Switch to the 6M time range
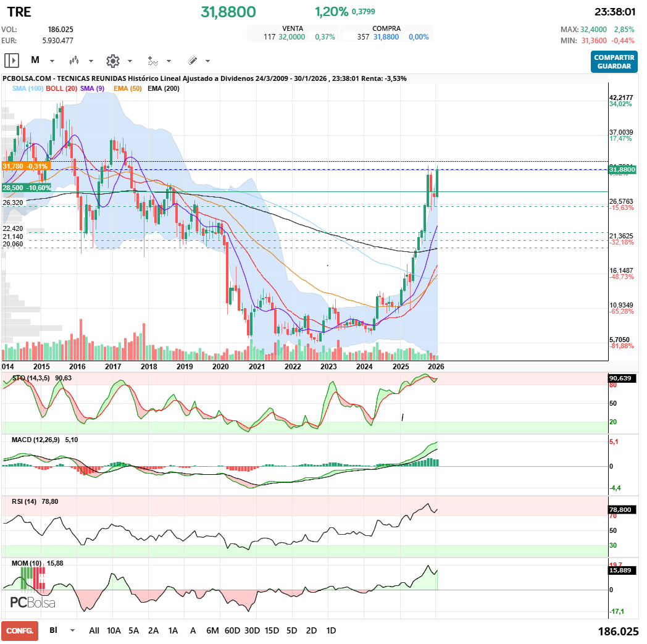647x644 pixels. pyautogui.click(x=212, y=630)
